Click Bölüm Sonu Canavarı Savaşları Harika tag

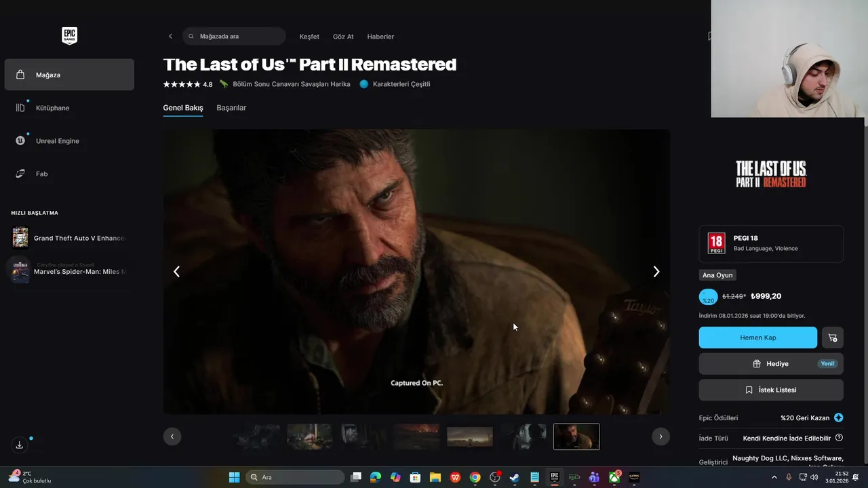pos(285,84)
